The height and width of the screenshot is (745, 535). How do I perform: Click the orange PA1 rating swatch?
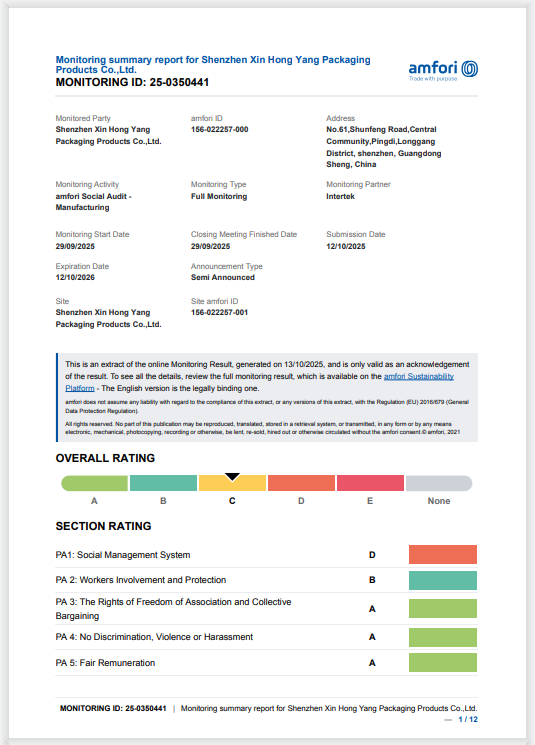(x=443, y=554)
